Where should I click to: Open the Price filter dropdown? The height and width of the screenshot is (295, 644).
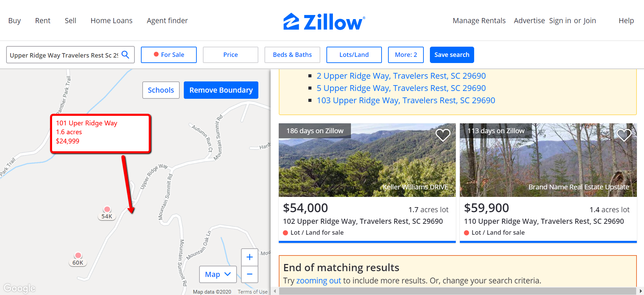[x=230, y=55]
